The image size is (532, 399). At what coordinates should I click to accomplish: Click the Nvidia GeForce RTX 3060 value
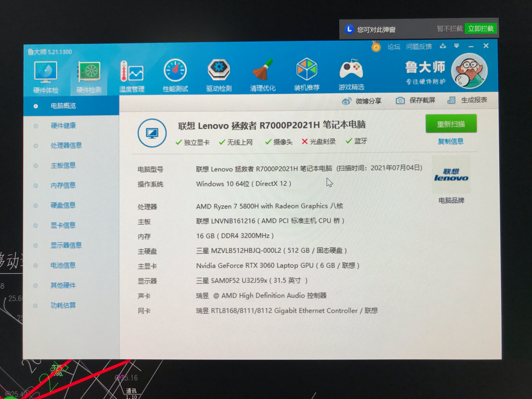(278, 265)
